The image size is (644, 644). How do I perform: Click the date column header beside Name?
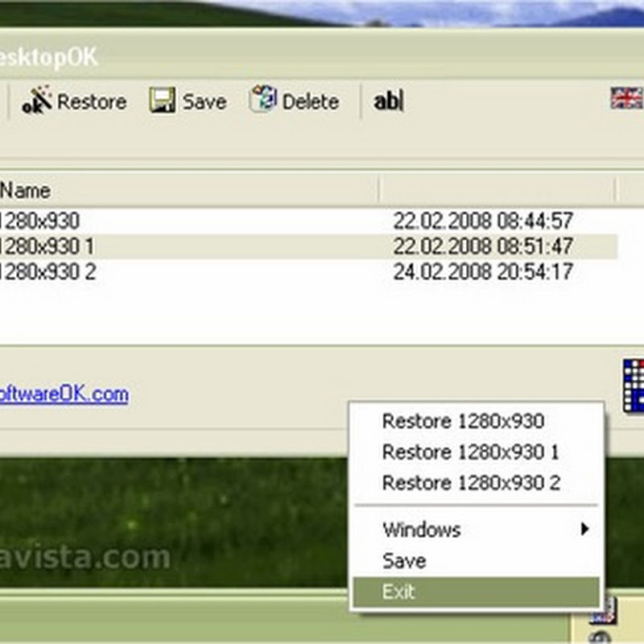coord(497,190)
